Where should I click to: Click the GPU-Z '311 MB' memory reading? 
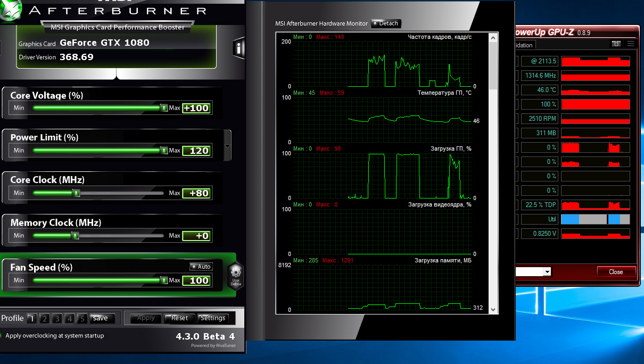point(540,133)
